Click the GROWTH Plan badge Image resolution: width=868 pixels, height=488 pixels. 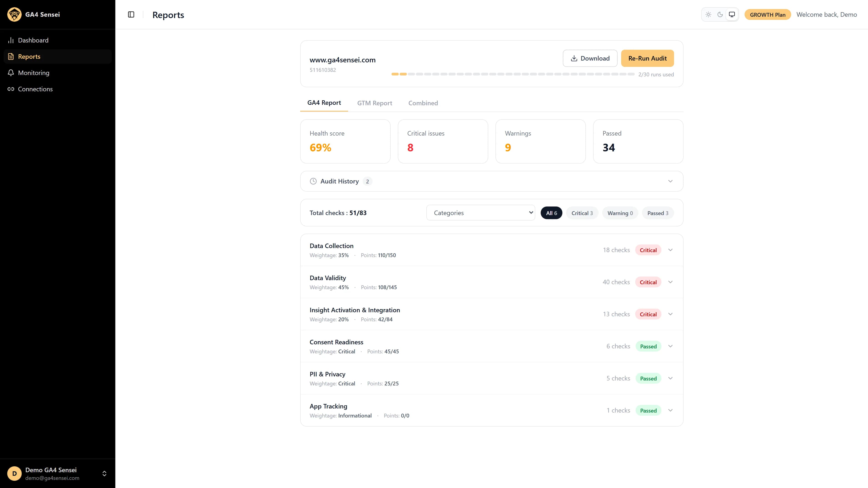pyautogui.click(x=768, y=14)
